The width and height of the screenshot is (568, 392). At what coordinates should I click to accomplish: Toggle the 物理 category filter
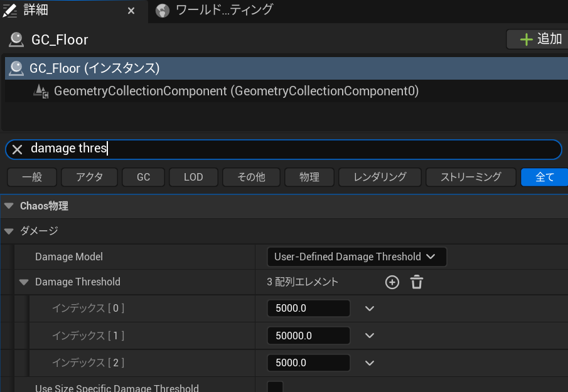(309, 177)
